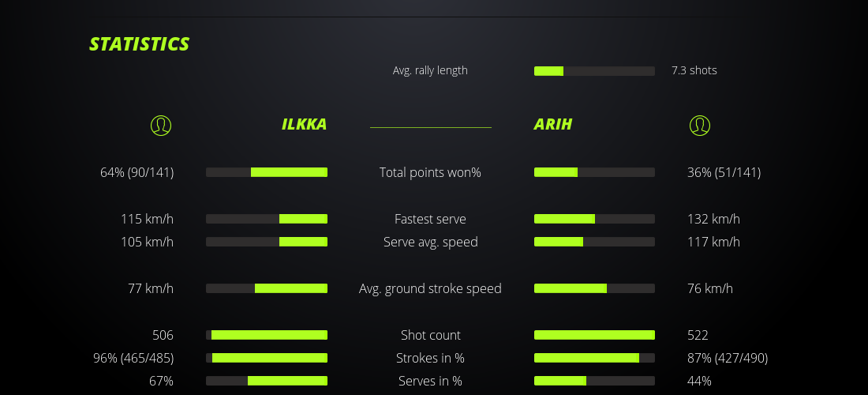Image resolution: width=868 pixels, height=395 pixels.
Task: Click Ilkka's avg. ground stroke speed bar
Action: click(267, 288)
